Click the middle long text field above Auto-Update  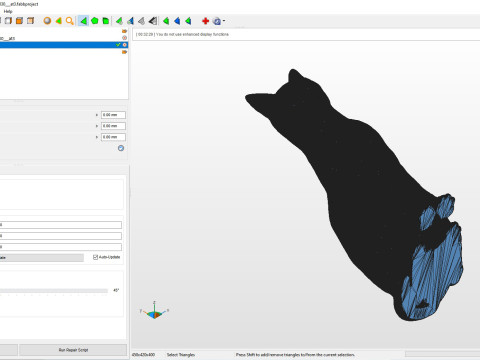(61, 236)
